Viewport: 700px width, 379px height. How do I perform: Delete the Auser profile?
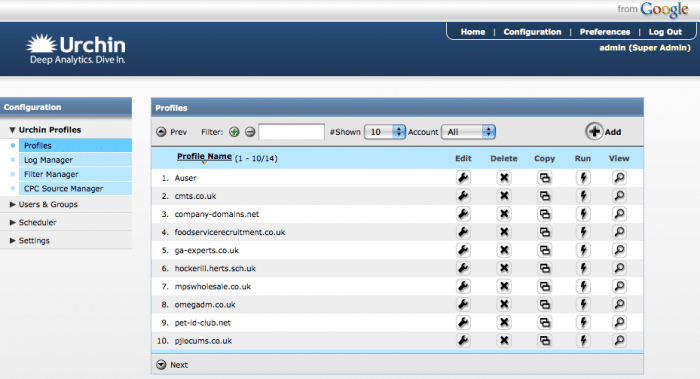(x=504, y=178)
